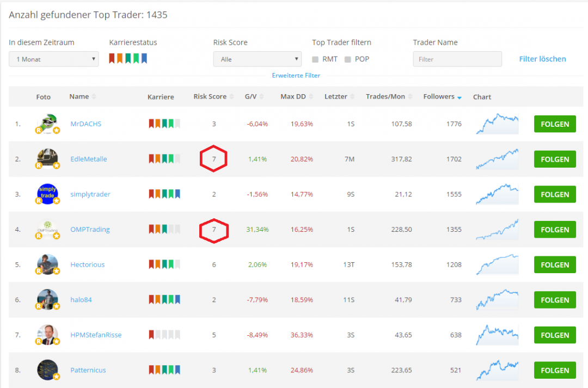
Task: Open halo84 performance chart thumbnail
Action: click(x=497, y=300)
